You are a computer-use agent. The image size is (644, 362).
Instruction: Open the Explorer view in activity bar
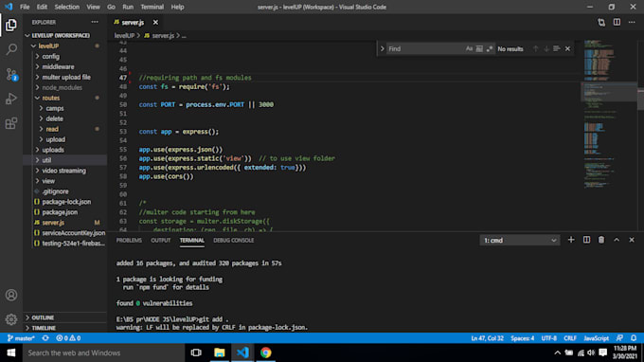click(11, 25)
